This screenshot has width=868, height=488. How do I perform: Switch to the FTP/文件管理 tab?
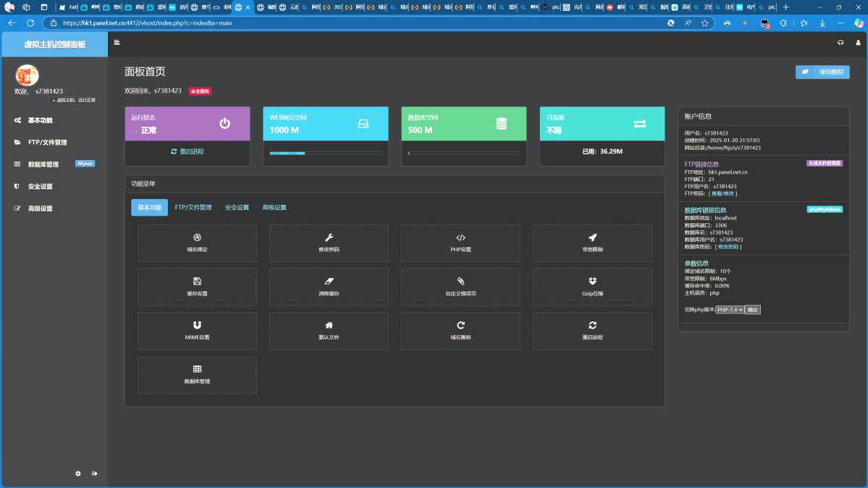[193, 208]
